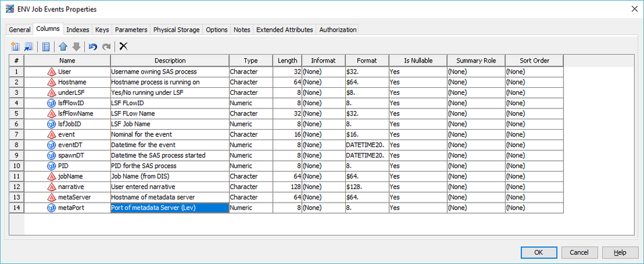Open the Physical Storage tab
The image size is (644, 264).
tap(177, 30)
